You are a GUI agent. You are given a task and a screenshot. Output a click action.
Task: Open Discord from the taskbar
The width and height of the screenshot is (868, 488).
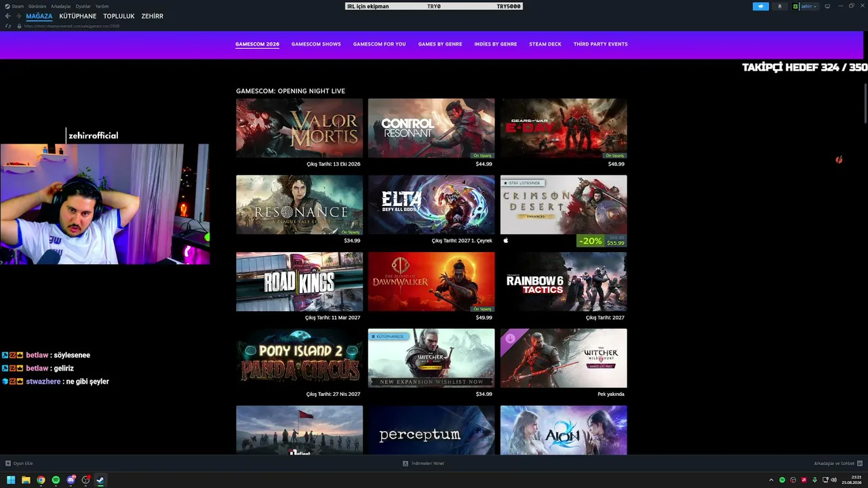(x=71, y=480)
